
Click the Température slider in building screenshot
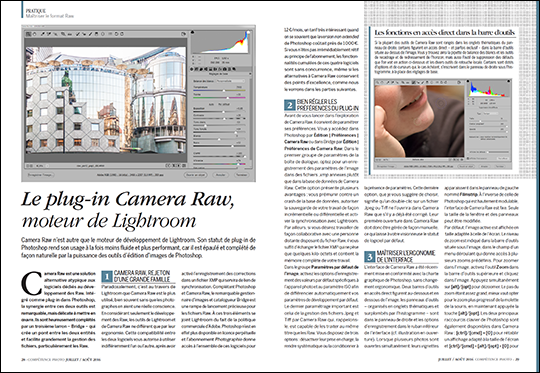[219, 90]
